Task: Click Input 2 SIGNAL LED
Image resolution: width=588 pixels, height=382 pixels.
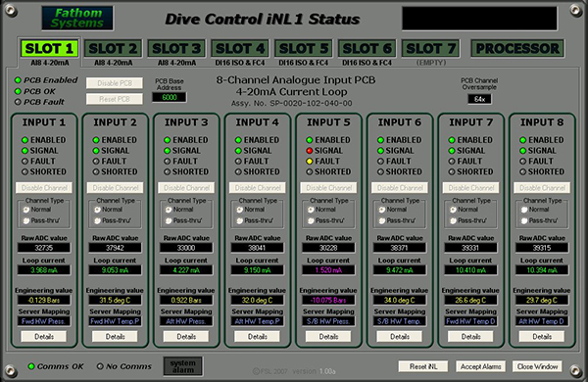Action: [x=96, y=151]
